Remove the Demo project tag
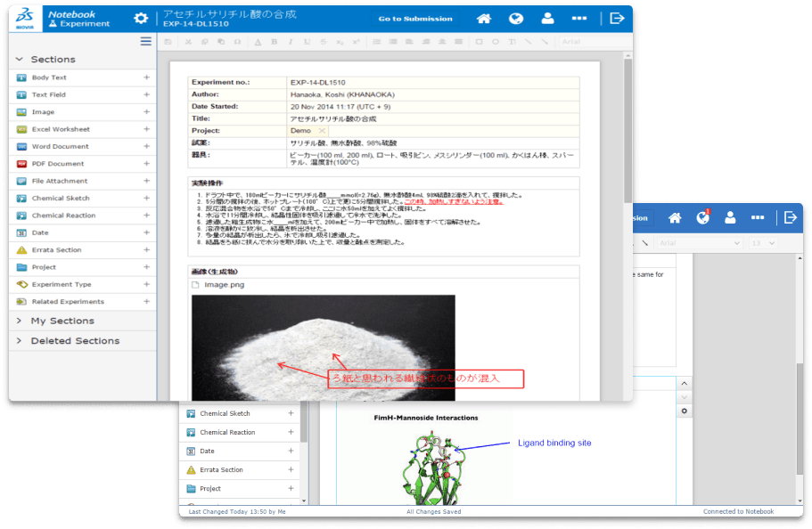The image size is (812, 529). pos(322,131)
